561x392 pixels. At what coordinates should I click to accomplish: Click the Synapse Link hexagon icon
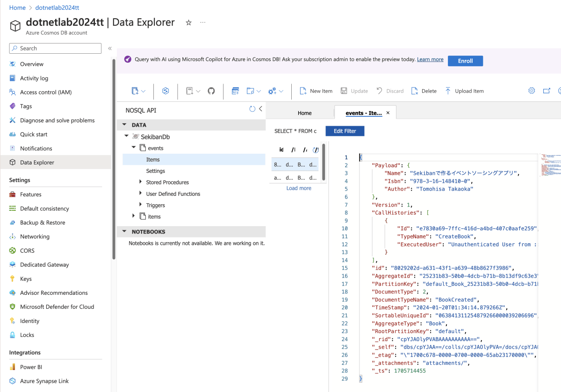coord(165,91)
